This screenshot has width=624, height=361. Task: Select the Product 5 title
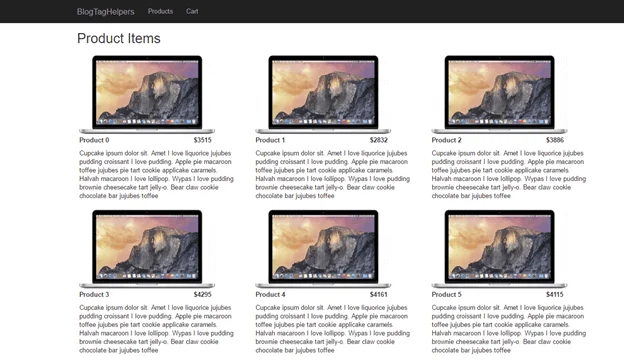(447, 295)
